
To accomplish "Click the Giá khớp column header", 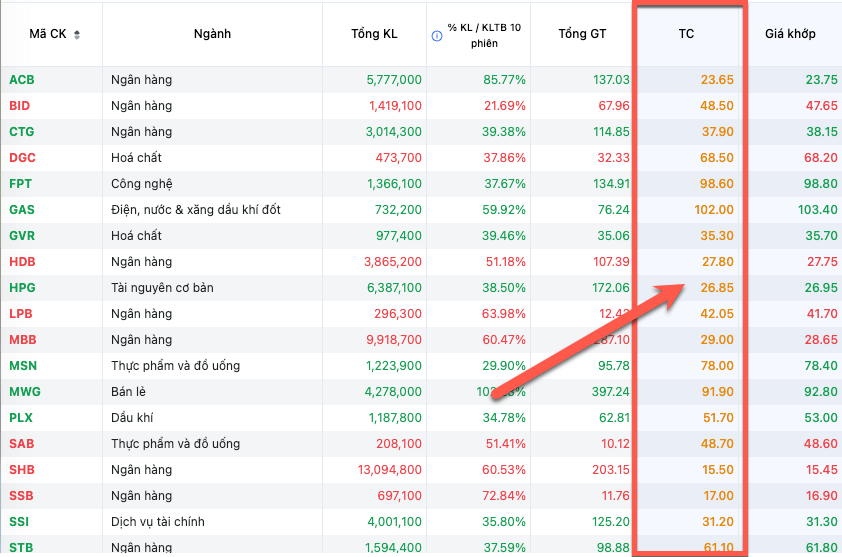I will click(790, 34).
